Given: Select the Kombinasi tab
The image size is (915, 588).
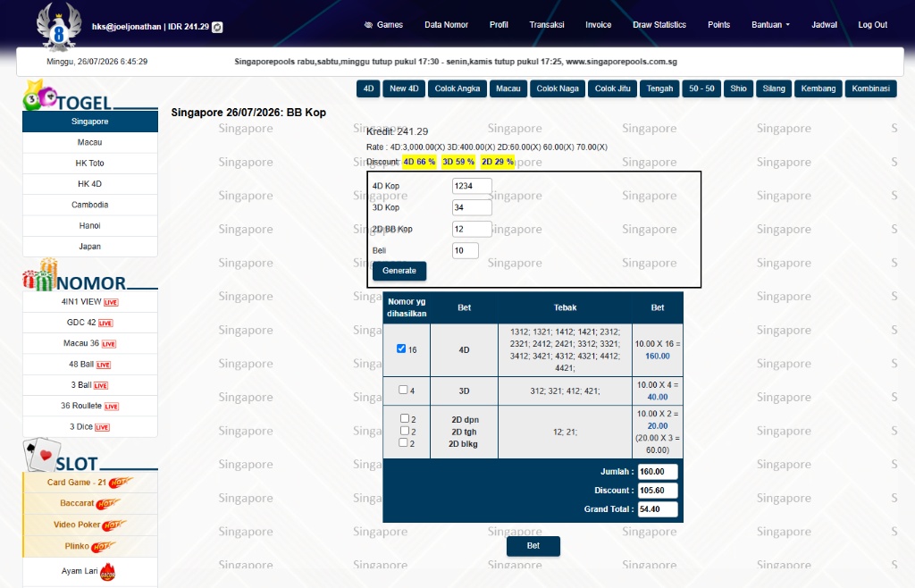Looking at the screenshot, I should [870, 88].
